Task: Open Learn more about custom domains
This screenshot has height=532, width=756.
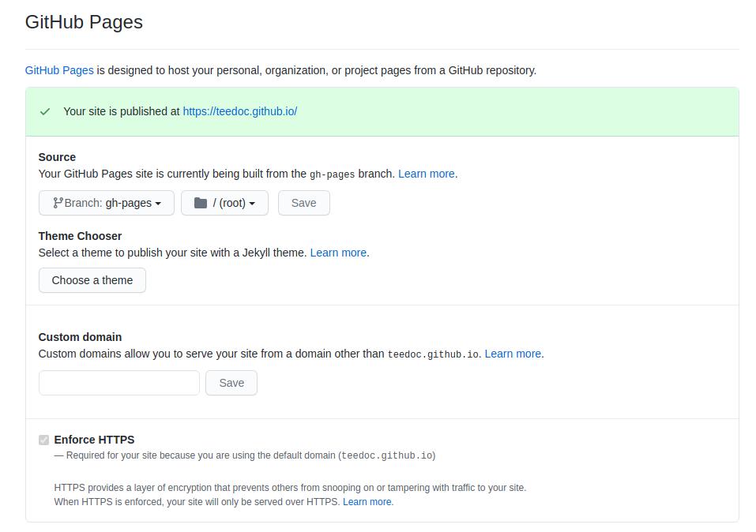Action: [513, 354]
